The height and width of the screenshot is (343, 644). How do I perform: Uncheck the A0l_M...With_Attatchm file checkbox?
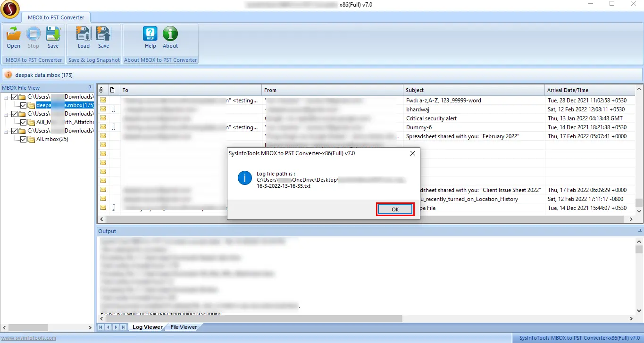[24, 122]
